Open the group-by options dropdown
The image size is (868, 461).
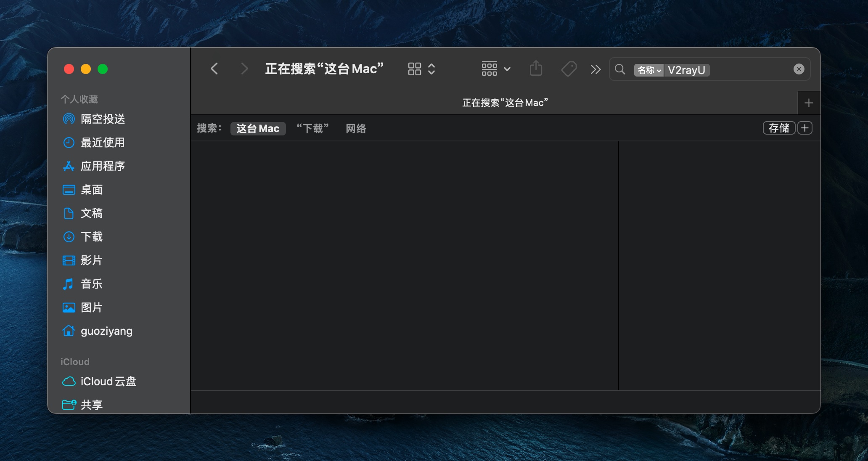pyautogui.click(x=496, y=69)
